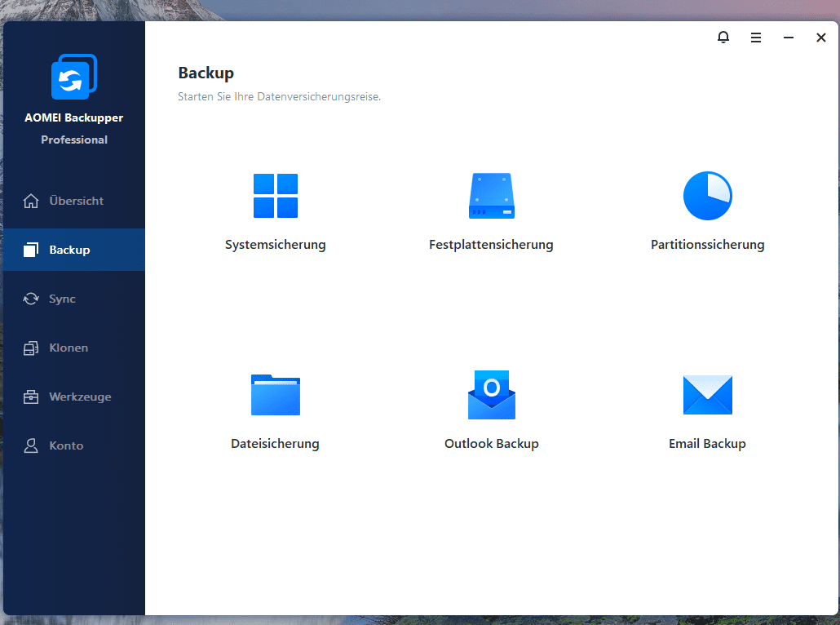Open the Systemsicherung Windows tile icon
The width and height of the screenshot is (840, 625).
coord(276,196)
